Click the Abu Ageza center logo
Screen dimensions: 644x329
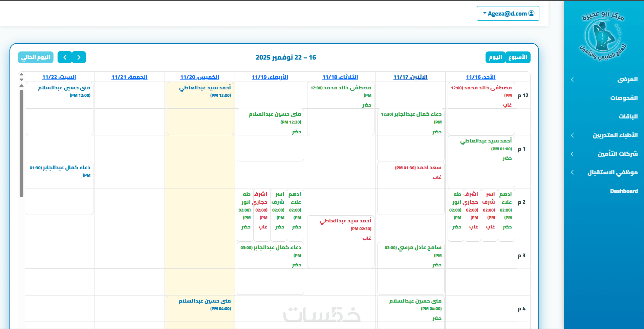tap(603, 35)
